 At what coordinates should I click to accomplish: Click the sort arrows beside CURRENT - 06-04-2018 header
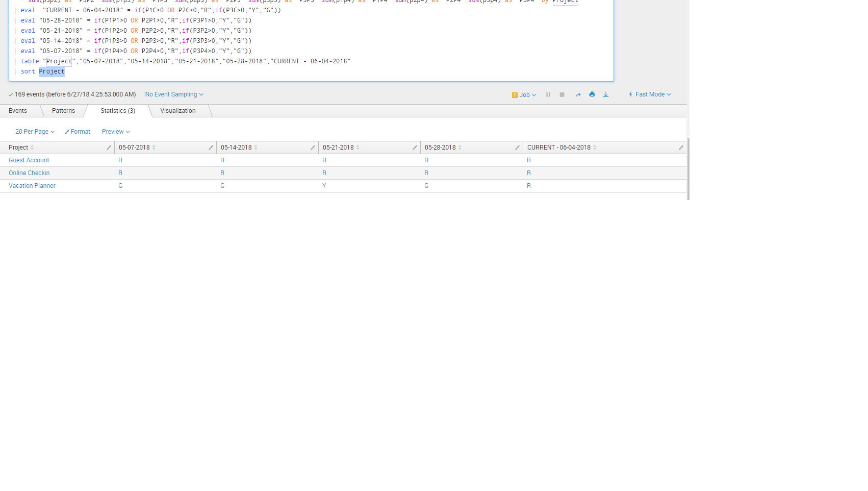595,148
